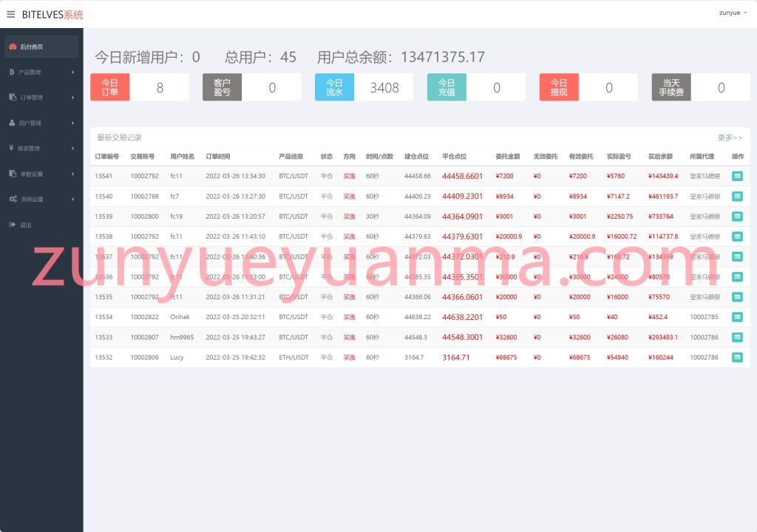Click the yen icon beside 报表管理
757x532 pixels.
(11, 148)
